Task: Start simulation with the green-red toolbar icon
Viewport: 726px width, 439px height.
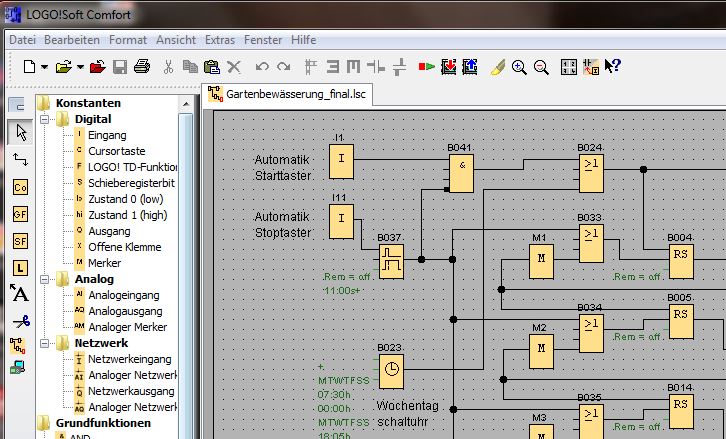Action: 427,67
